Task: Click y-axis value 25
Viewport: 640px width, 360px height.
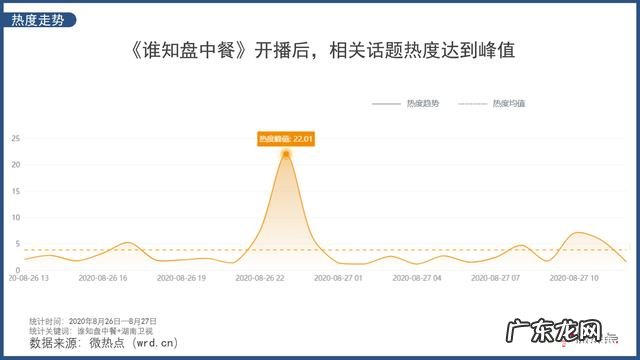Action: point(16,138)
